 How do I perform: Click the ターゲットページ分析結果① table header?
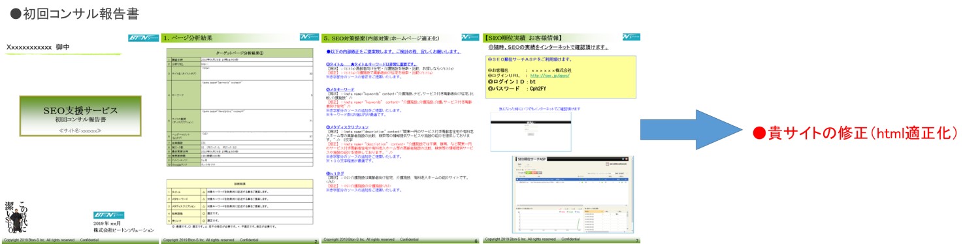240,52
